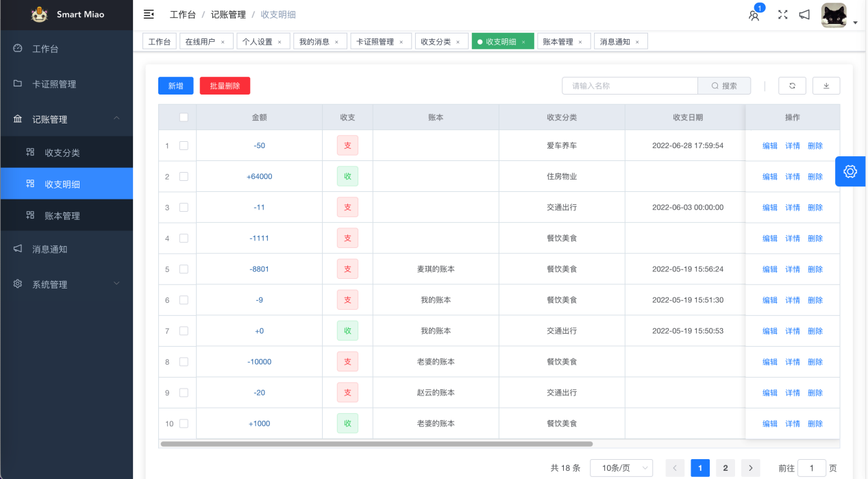Open the floating blue settings gear
This screenshot has width=868, height=479.
tap(850, 171)
